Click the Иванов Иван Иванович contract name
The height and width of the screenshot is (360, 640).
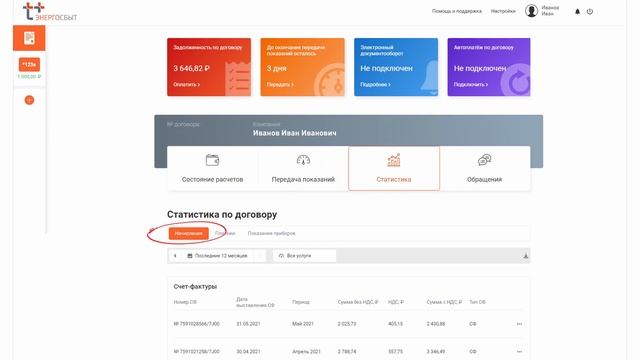tap(295, 133)
